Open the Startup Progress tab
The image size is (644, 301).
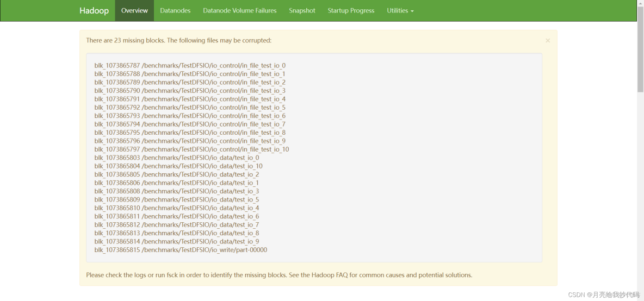coord(351,11)
